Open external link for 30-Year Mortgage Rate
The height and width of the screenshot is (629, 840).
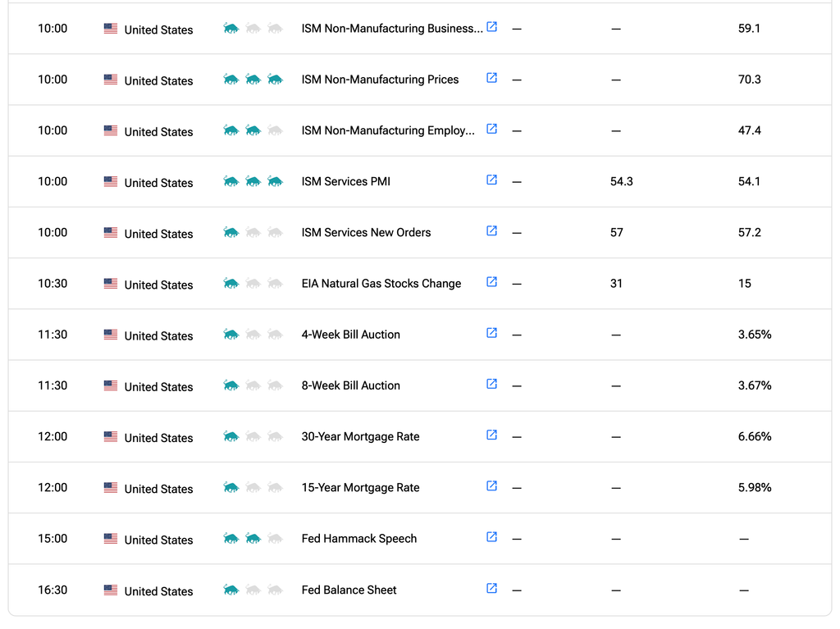click(x=492, y=435)
